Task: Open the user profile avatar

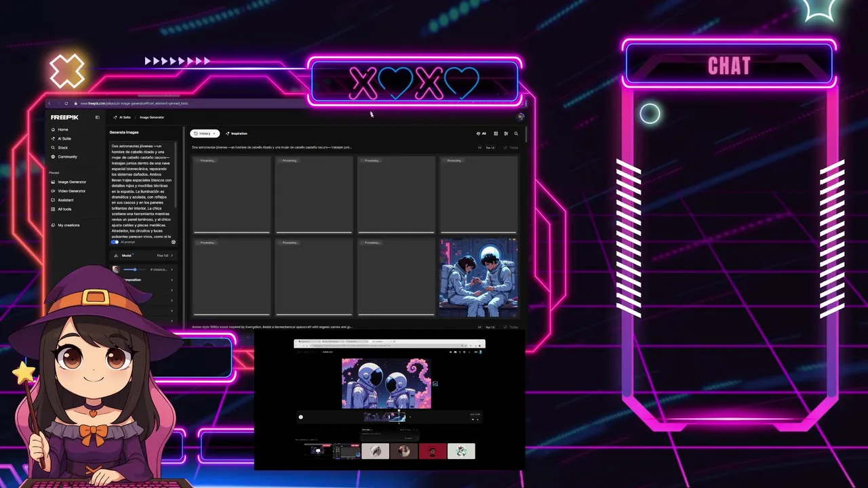Action: coord(520,117)
